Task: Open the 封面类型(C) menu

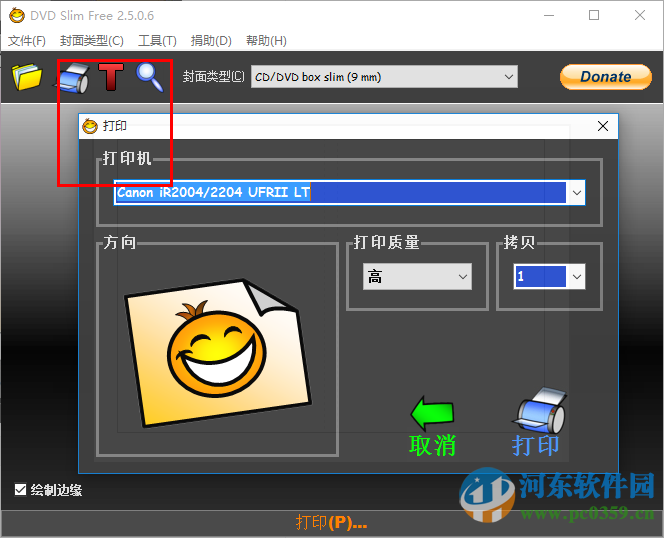Action: (x=91, y=41)
